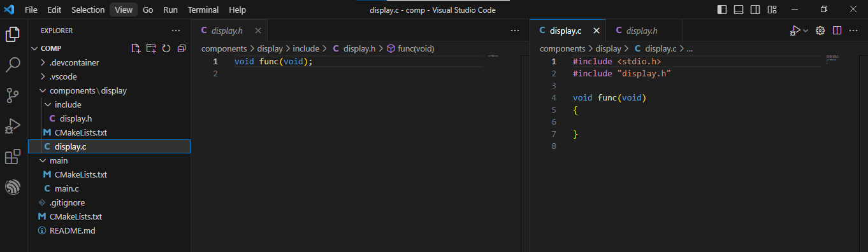Open the Extensions view
This screenshot has width=868, height=252.
click(x=13, y=157)
